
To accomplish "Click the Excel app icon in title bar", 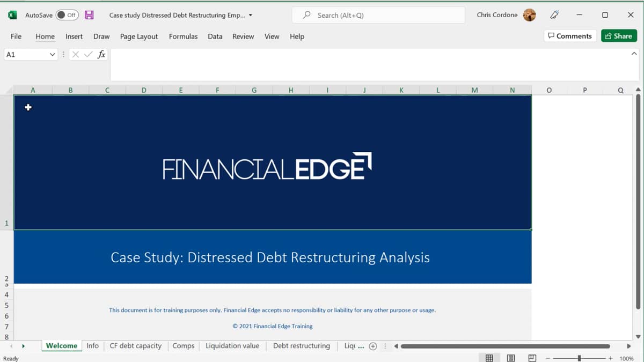I will click(x=12, y=15).
